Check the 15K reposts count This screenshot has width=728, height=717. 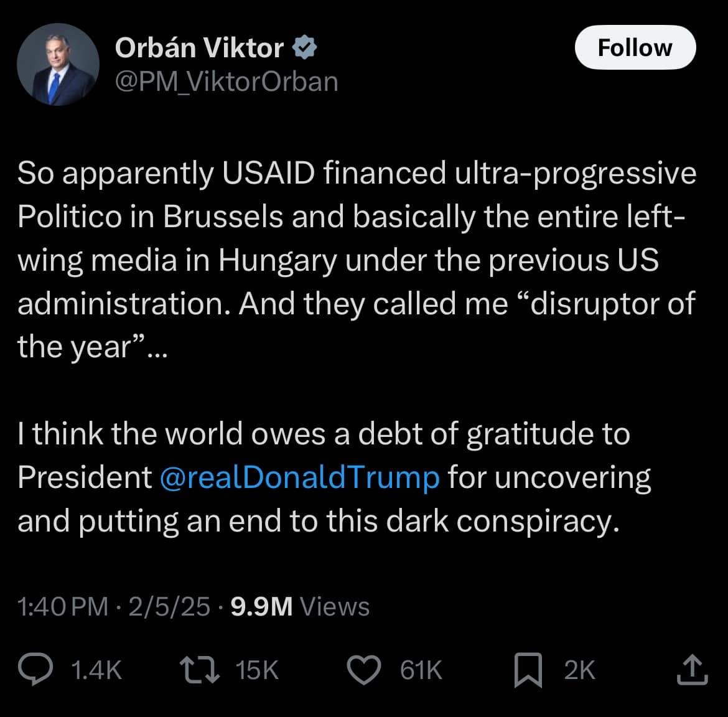click(256, 670)
